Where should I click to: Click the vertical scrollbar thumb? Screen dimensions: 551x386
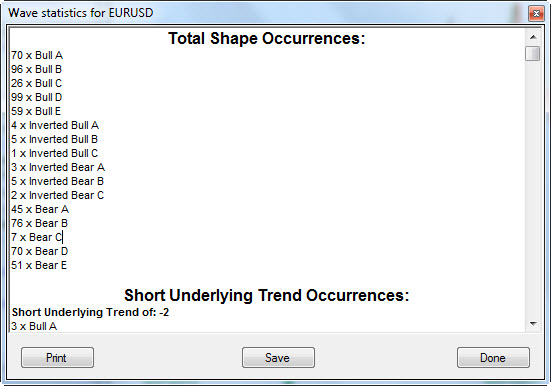tap(533, 54)
